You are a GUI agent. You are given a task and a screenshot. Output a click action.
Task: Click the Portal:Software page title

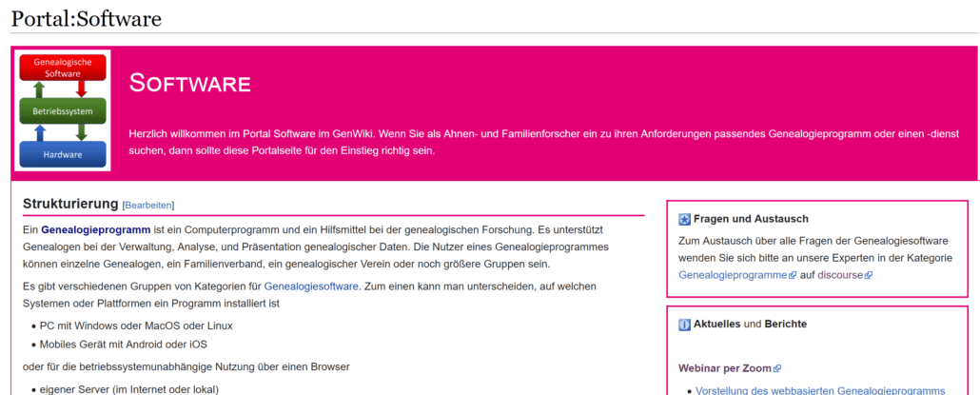87,18
